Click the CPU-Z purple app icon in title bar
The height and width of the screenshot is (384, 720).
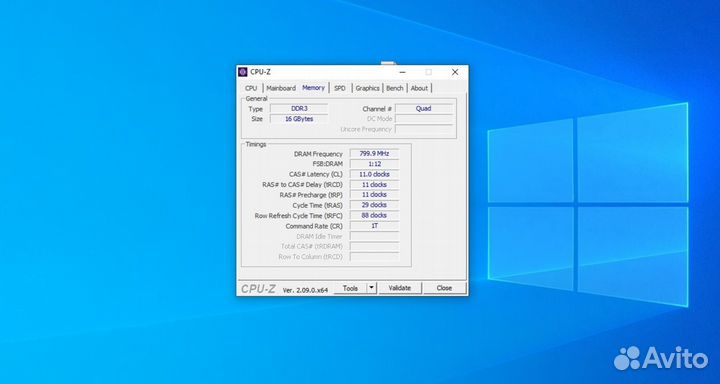point(243,72)
